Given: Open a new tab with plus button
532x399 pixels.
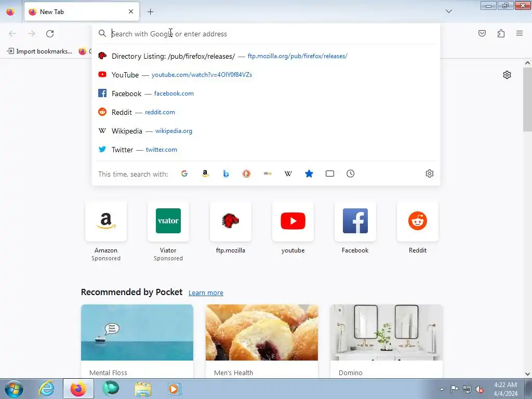Looking at the screenshot, I should pyautogui.click(x=150, y=12).
